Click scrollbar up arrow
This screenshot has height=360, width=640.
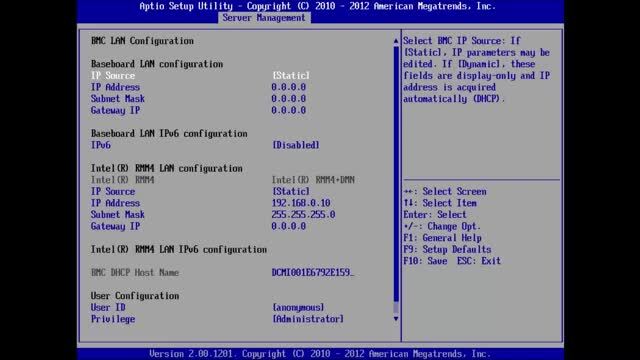[396, 41]
